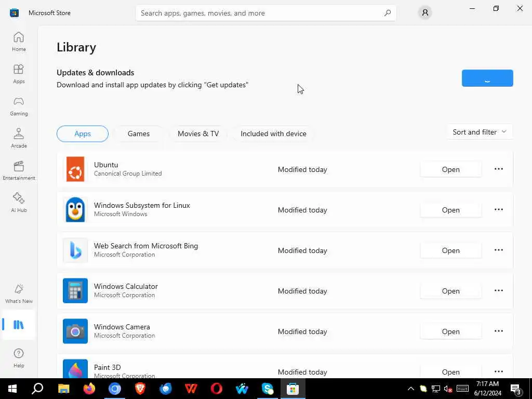This screenshot has width=532, height=399.
Task: Open more options for Windows Calculator
Action: (x=498, y=291)
